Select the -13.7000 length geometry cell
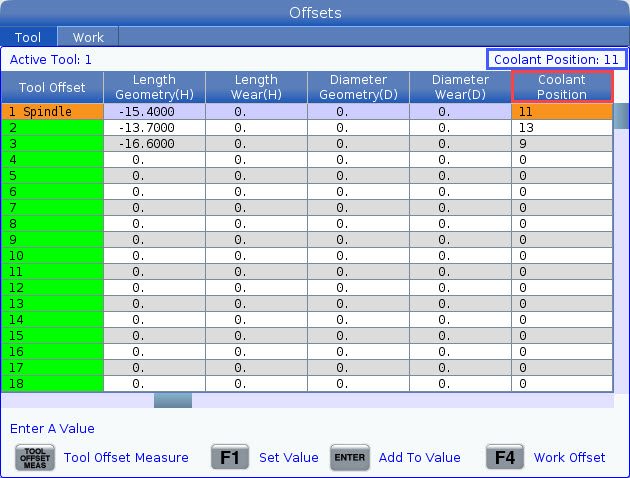630x478 pixels. pyautogui.click(x=153, y=128)
